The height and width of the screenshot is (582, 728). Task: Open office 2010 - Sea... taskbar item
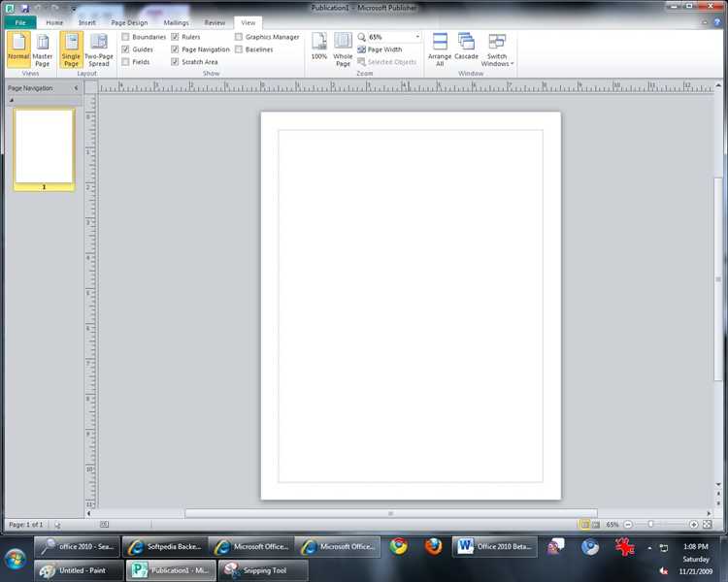coord(77,546)
